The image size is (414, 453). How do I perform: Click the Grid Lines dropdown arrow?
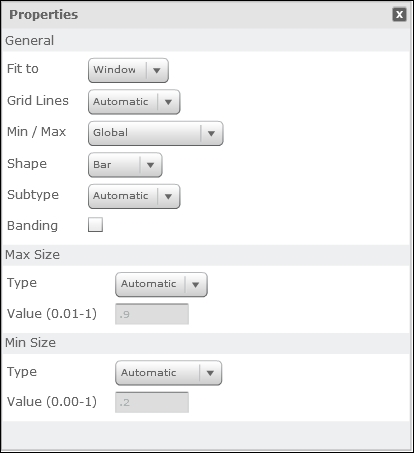(168, 102)
